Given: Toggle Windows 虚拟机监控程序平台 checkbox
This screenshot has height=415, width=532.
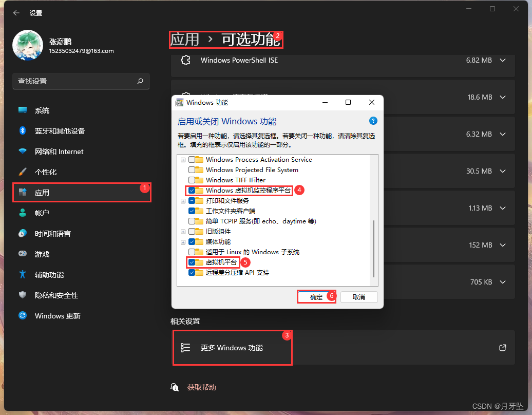Looking at the screenshot, I should coord(192,191).
